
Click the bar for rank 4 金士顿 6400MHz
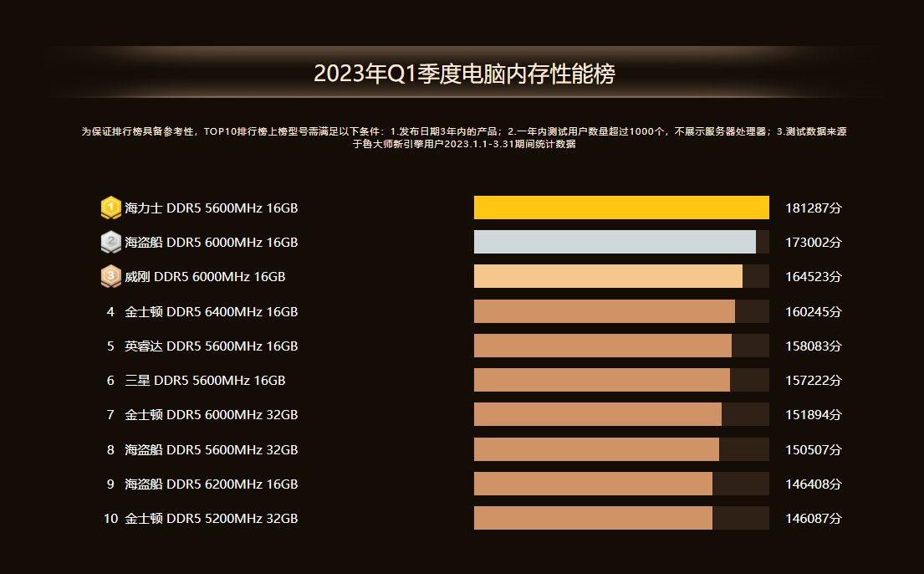coord(604,311)
